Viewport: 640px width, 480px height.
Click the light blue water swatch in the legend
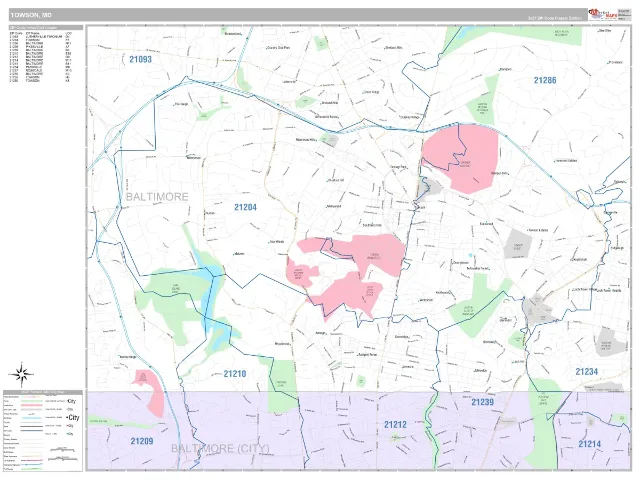tap(31, 418)
